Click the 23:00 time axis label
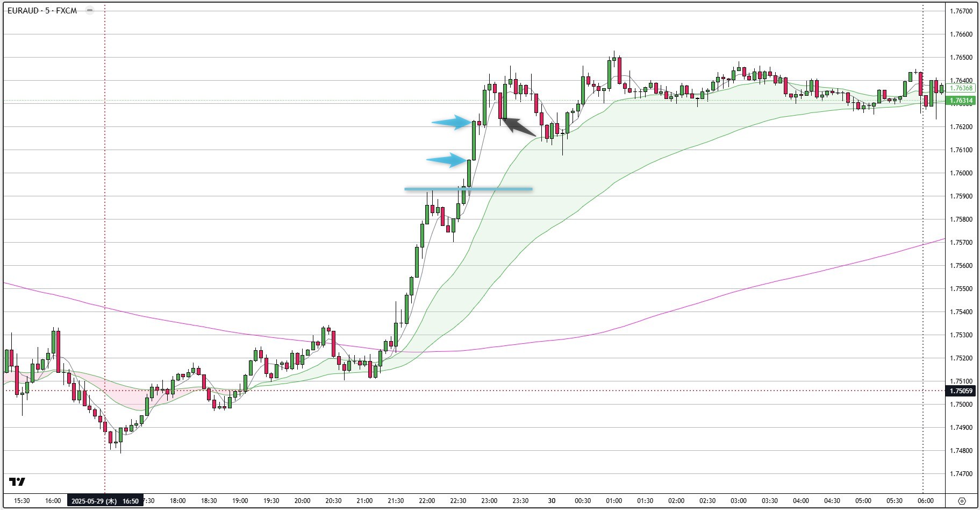Screen dimensions: 980x510 [489, 501]
